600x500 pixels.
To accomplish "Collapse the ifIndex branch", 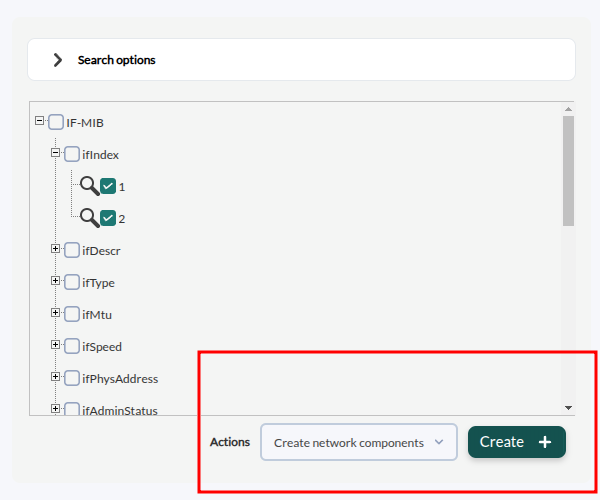I will tap(56, 153).
